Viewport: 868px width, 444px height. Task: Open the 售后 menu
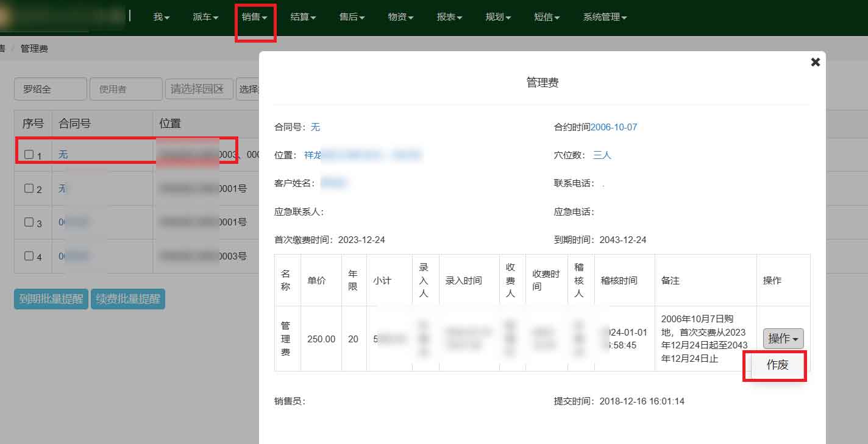pyautogui.click(x=351, y=17)
